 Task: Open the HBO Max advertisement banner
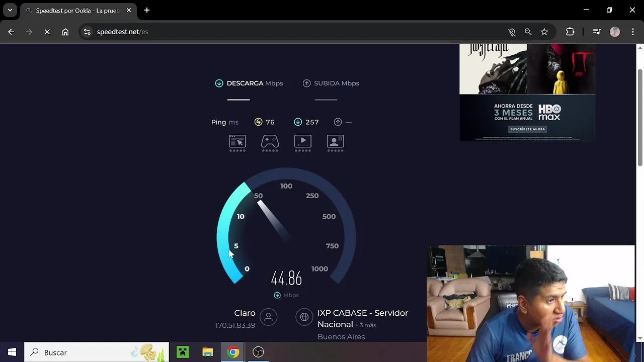[527, 93]
